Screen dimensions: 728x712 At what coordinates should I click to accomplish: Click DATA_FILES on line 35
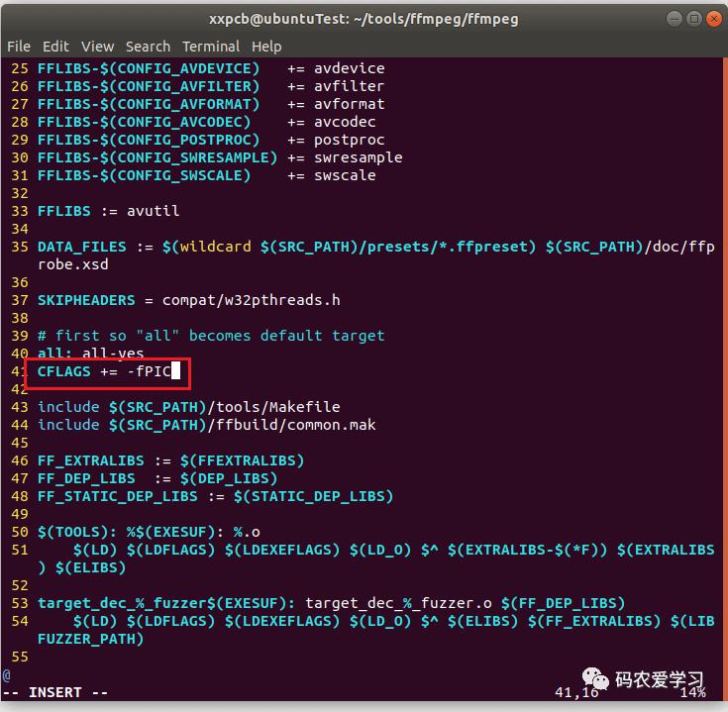pos(81,247)
